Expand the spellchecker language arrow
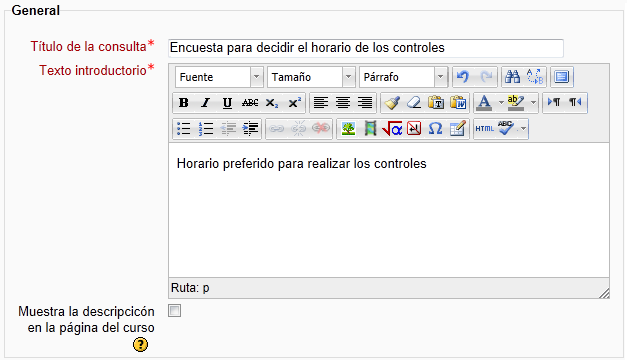 pos(523,129)
